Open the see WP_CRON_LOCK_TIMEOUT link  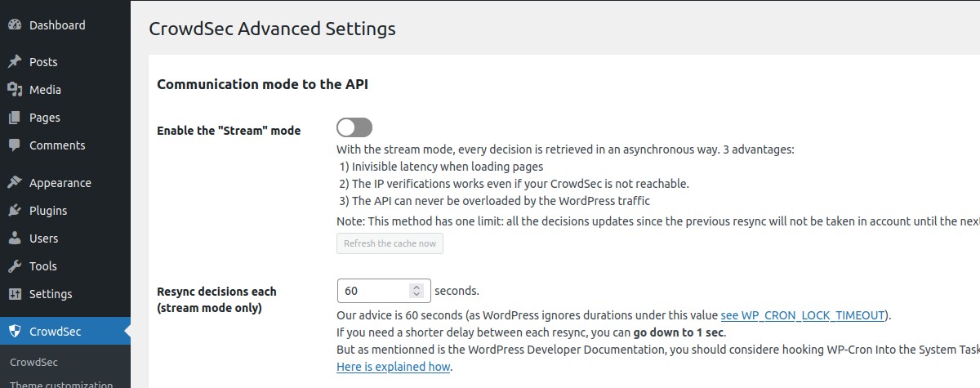click(802, 315)
